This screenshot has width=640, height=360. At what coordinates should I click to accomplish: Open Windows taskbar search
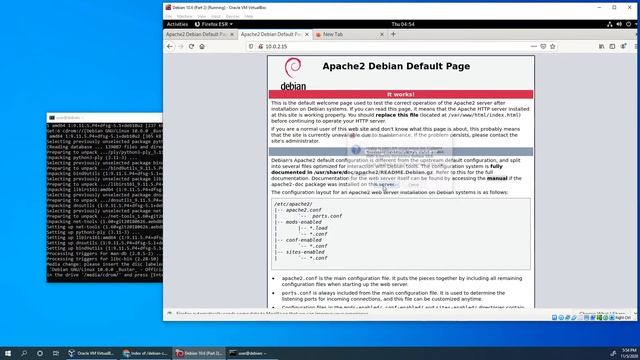pyautogui.click(x=24, y=353)
